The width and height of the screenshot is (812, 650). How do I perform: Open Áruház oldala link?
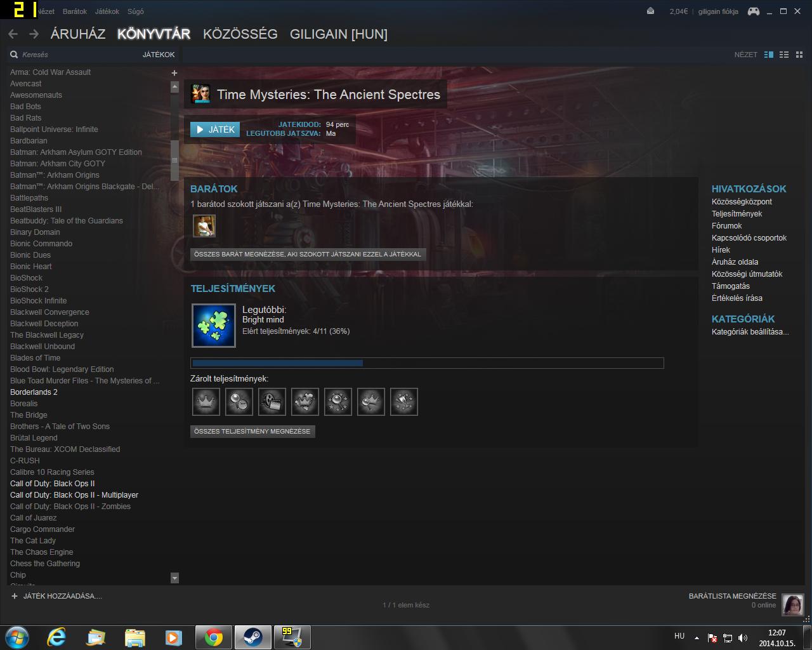tap(735, 262)
